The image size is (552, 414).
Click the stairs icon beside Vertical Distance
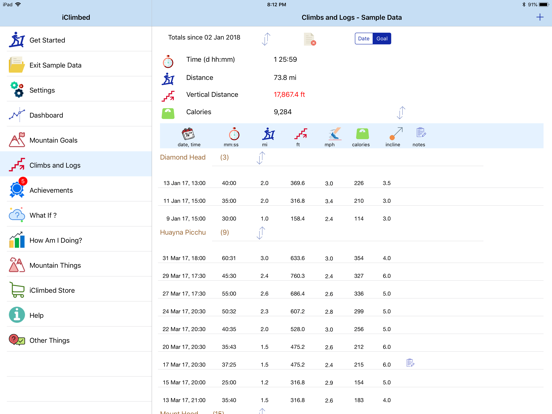click(x=168, y=96)
